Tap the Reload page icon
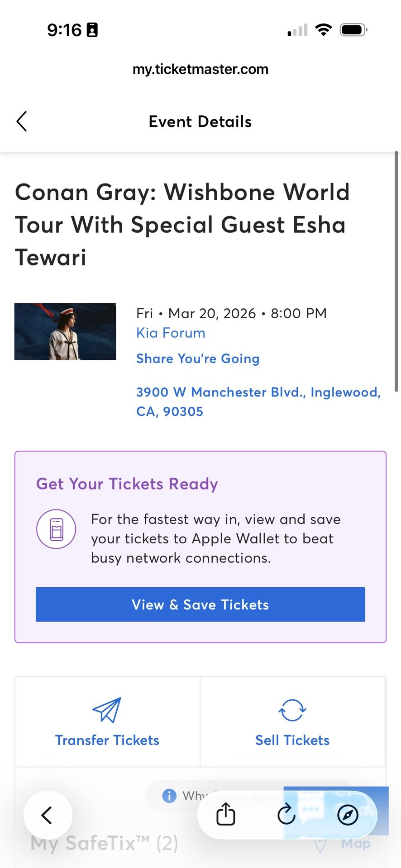Viewport: 401px width, 868px height. tap(286, 815)
